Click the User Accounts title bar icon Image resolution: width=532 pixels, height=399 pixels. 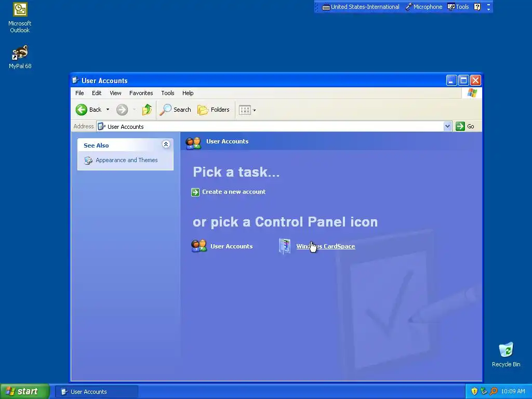pyautogui.click(x=76, y=81)
